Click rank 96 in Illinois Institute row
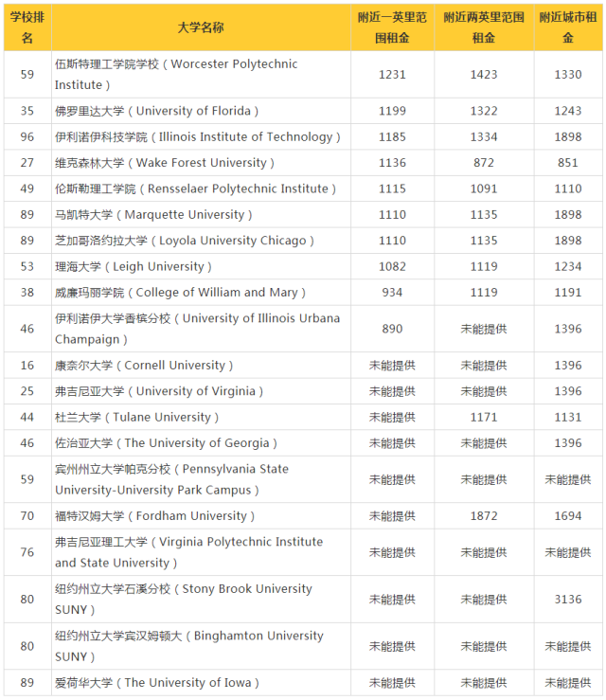The width and height of the screenshot is (606, 700). click(x=27, y=136)
